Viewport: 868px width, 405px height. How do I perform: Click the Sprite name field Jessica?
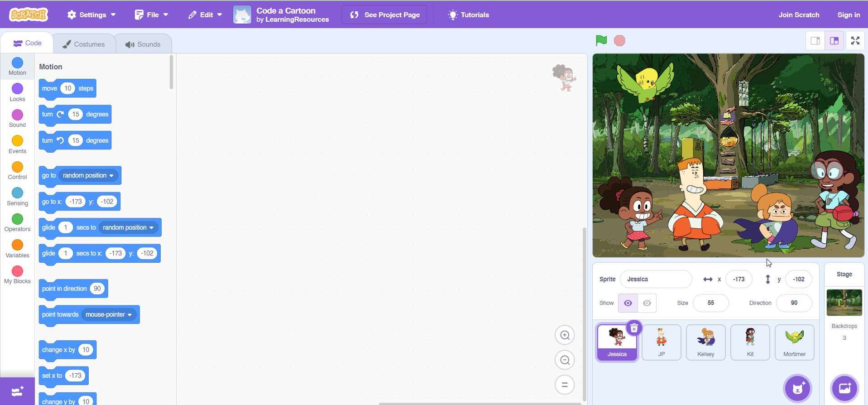(x=656, y=279)
